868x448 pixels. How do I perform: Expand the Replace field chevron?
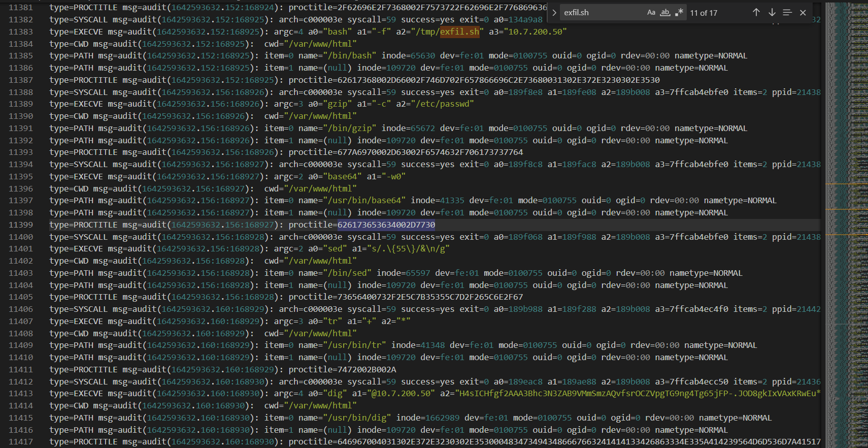tap(554, 13)
